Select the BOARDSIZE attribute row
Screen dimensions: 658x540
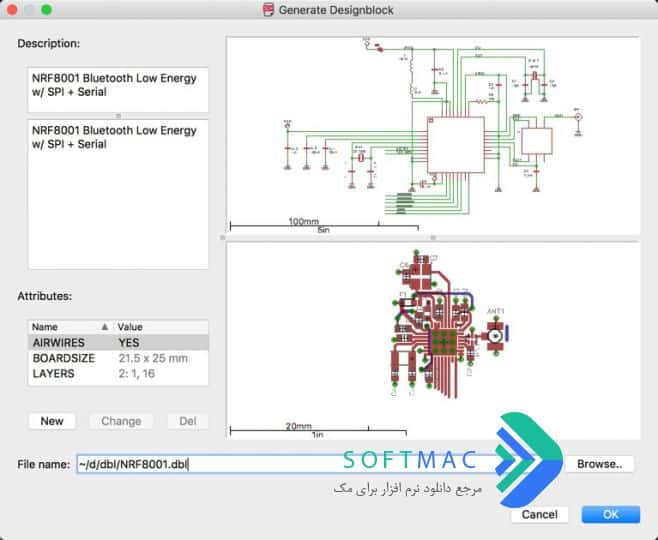tap(118, 358)
